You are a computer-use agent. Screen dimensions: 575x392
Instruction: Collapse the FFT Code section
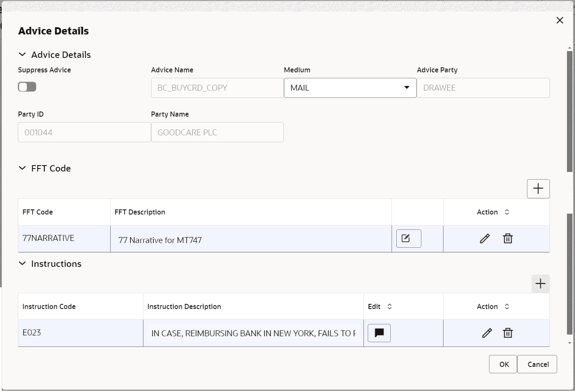pyautogui.click(x=22, y=168)
